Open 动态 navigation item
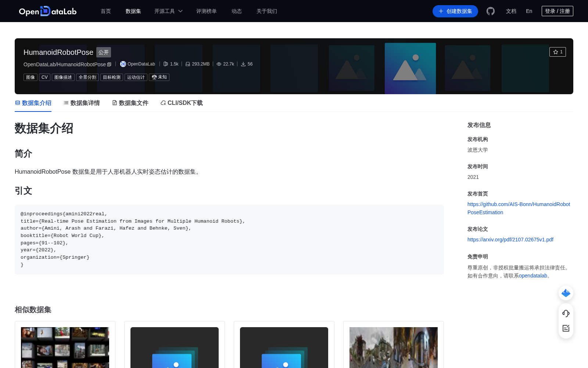This screenshot has width=588, height=368. click(x=237, y=11)
